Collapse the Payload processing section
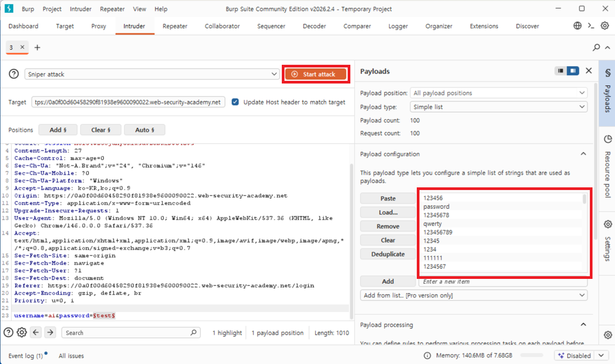The width and height of the screenshot is (615, 364). 583,324
